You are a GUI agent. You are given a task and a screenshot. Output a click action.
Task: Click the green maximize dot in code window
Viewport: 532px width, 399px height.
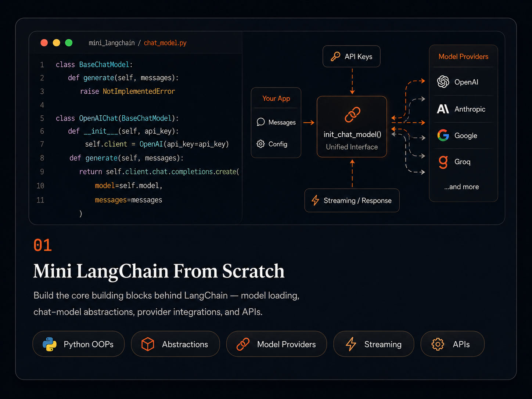coord(69,43)
